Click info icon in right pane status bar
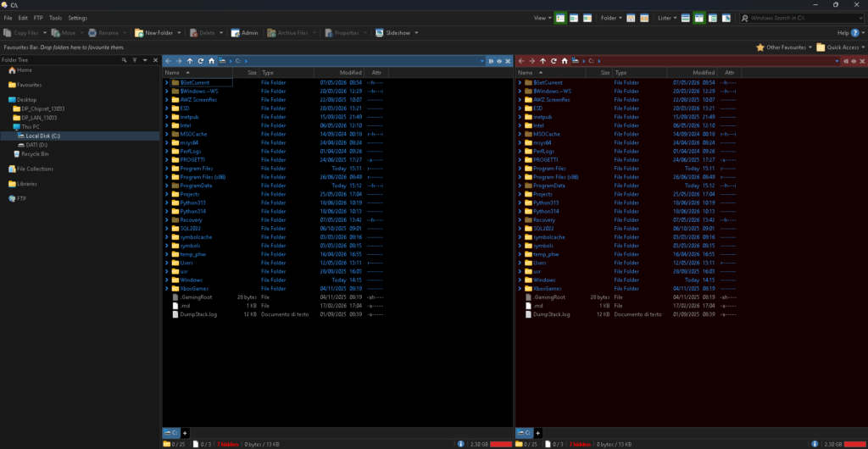 coord(814,444)
